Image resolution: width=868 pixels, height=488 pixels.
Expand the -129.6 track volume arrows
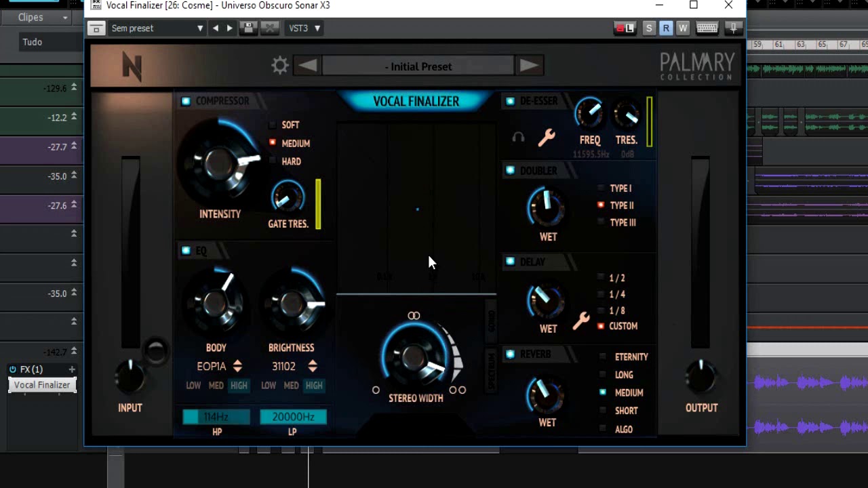(74, 87)
